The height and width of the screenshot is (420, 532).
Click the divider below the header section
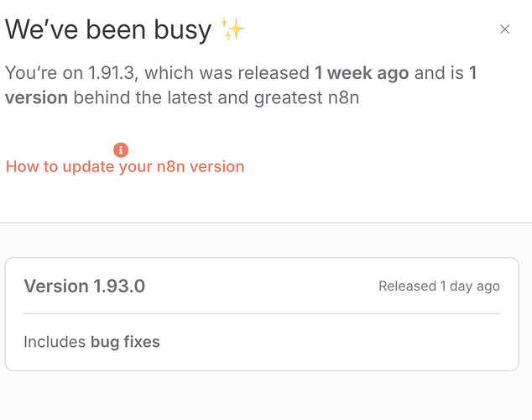(266, 223)
